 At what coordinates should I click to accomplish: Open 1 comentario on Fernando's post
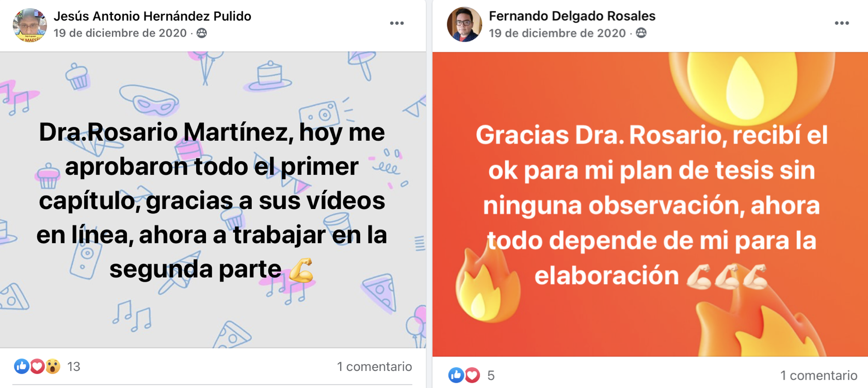coord(818,376)
